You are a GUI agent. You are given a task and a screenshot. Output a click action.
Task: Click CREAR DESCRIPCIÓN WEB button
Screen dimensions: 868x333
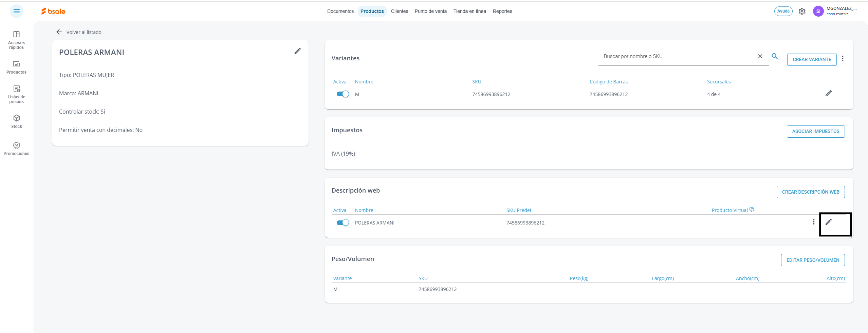point(811,192)
